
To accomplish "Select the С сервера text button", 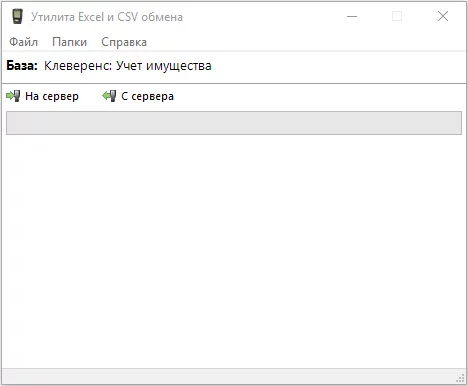I will [147, 96].
